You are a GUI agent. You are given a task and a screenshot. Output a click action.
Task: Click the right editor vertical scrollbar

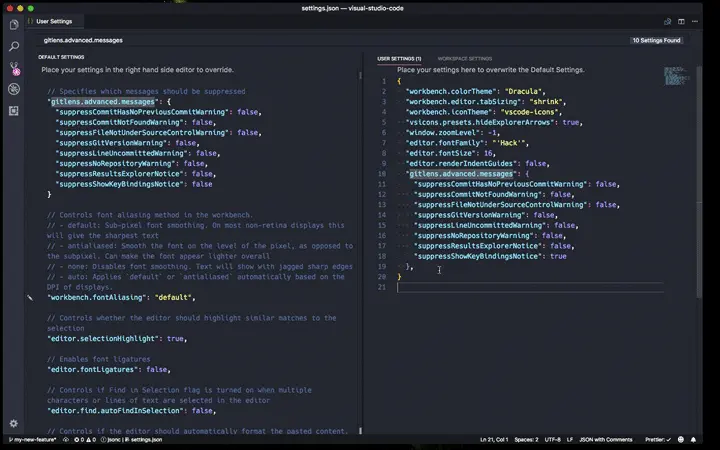(699, 182)
